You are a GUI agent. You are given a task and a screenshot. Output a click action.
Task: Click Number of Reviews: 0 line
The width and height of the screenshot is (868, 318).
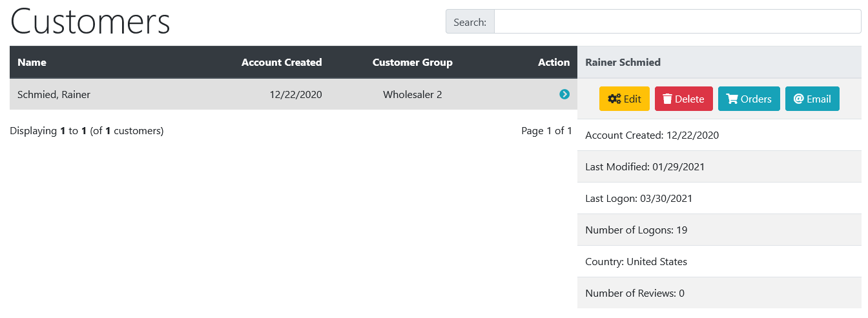click(x=635, y=293)
